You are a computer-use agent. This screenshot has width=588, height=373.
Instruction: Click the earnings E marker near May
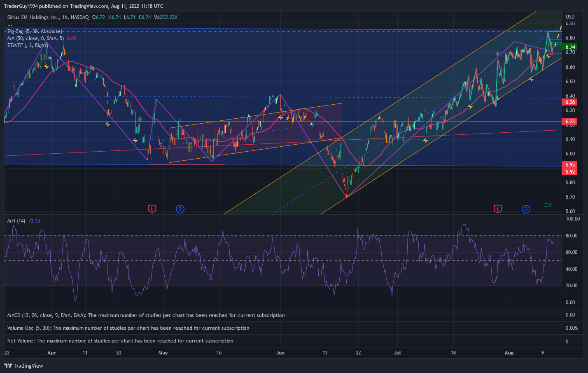click(x=152, y=209)
